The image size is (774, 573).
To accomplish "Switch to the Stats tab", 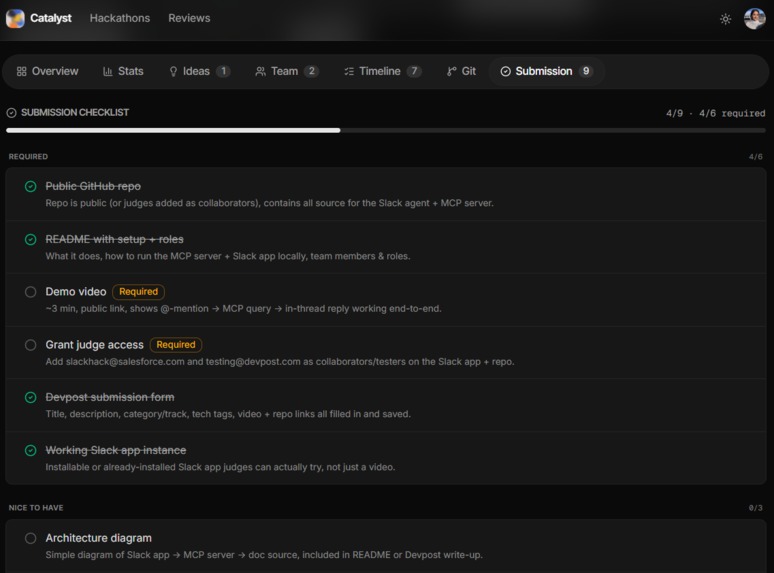I will 123,72.
